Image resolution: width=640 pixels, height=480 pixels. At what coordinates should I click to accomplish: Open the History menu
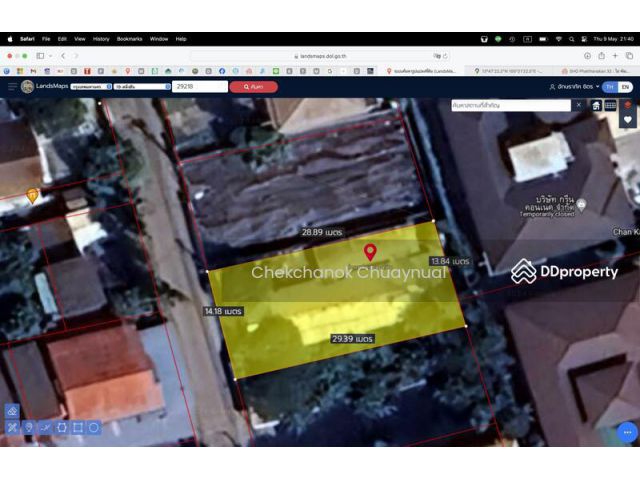(x=101, y=39)
